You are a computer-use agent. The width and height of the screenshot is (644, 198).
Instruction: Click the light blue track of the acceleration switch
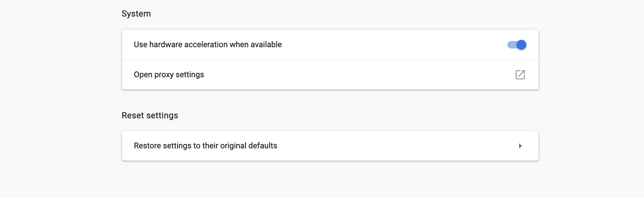pyautogui.click(x=511, y=45)
